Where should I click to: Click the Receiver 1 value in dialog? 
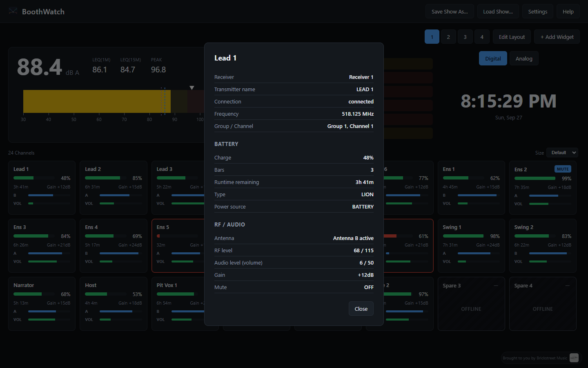(x=361, y=77)
